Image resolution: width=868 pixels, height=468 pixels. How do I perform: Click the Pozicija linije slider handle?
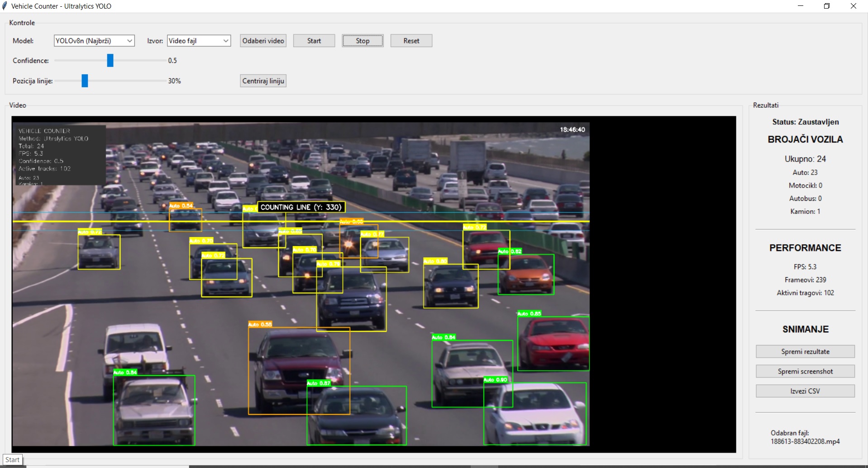[x=85, y=80]
